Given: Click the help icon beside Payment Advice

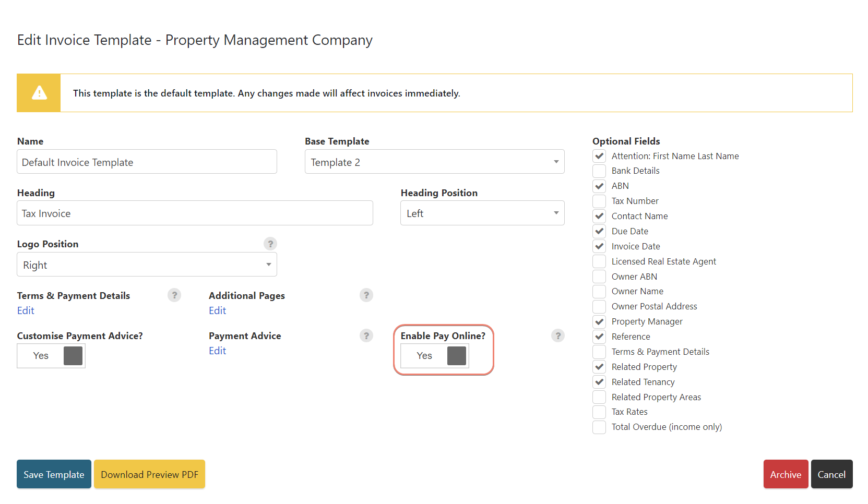Looking at the screenshot, I should click(x=366, y=335).
